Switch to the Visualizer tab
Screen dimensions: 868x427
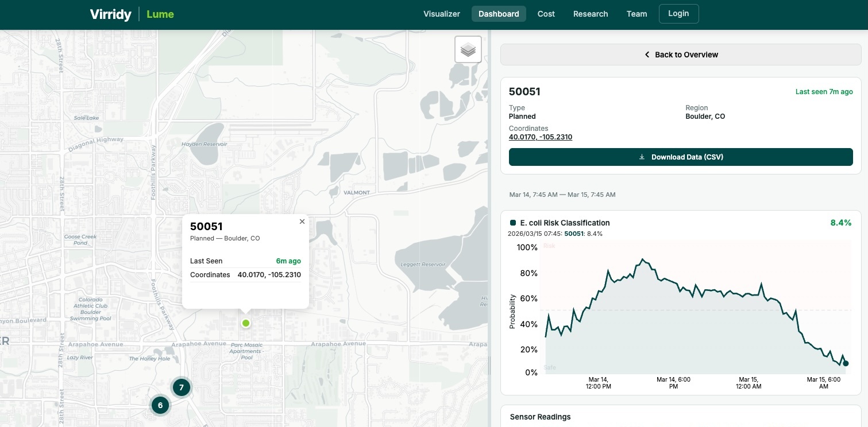coord(441,14)
